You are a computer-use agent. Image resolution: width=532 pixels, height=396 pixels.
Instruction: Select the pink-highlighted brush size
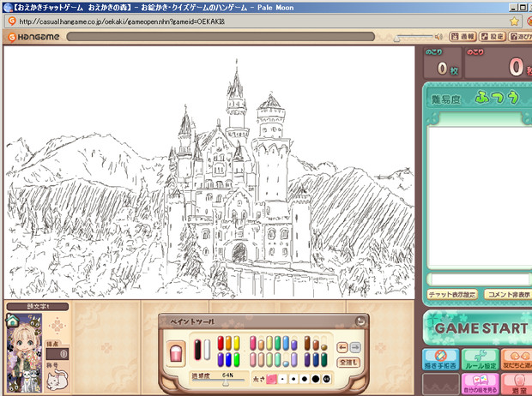pos(271,379)
